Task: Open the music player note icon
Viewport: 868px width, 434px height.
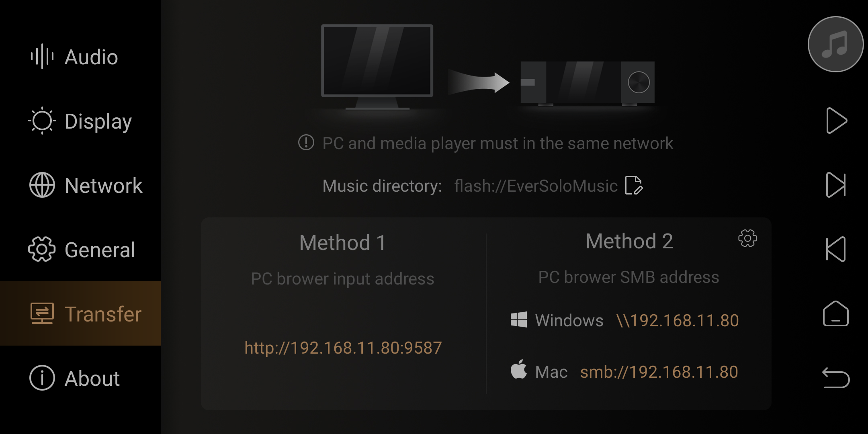Action: 835,44
